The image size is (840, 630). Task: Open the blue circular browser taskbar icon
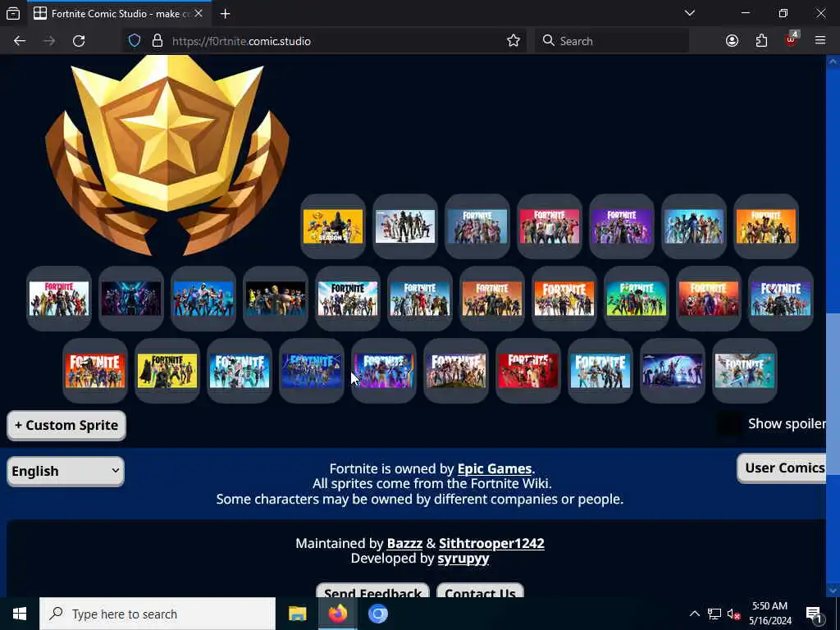point(377,614)
